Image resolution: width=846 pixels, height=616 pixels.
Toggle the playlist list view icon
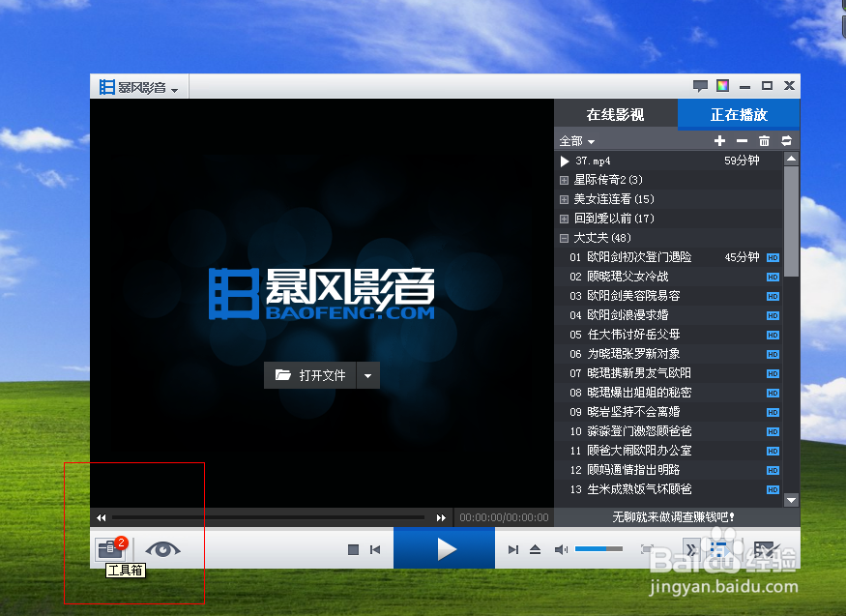pyautogui.click(x=718, y=549)
